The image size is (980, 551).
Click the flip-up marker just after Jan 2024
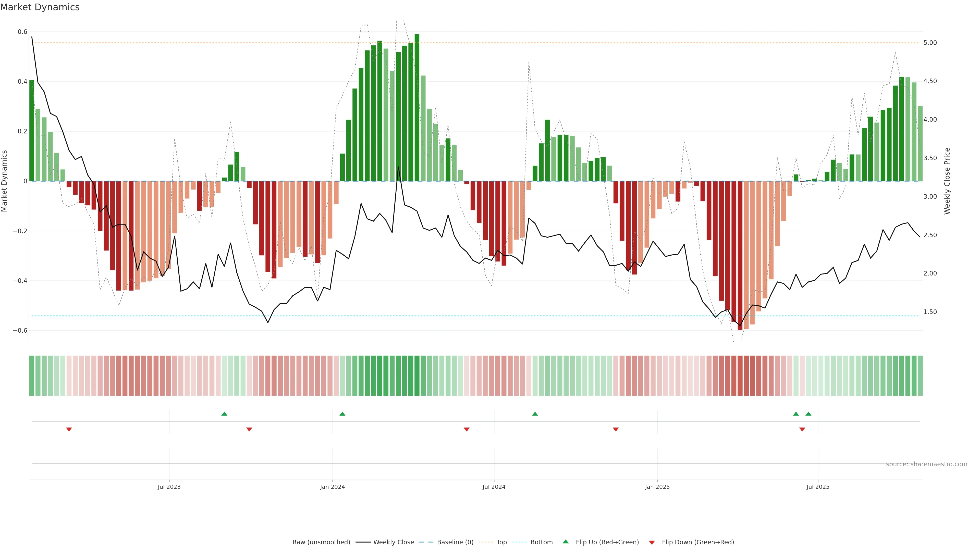342,414
